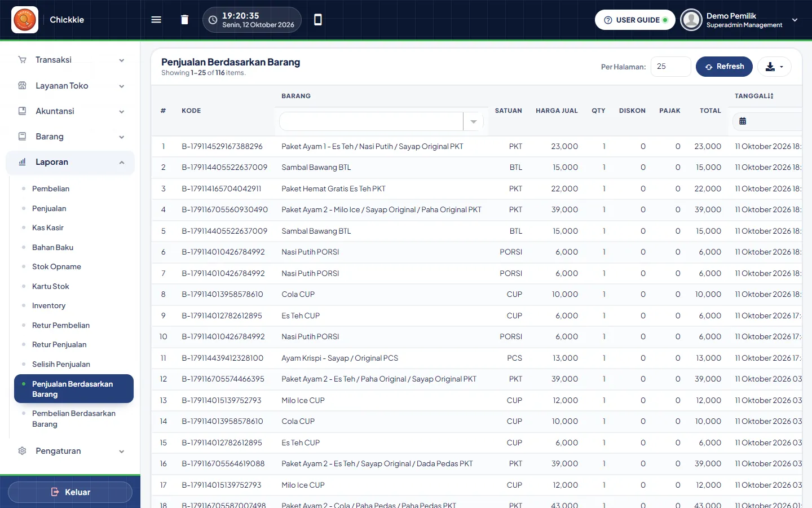Image resolution: width=812 pixels, height=508 pixels.
Task: Click the Per Halaman input field
Action: [670, 67]
